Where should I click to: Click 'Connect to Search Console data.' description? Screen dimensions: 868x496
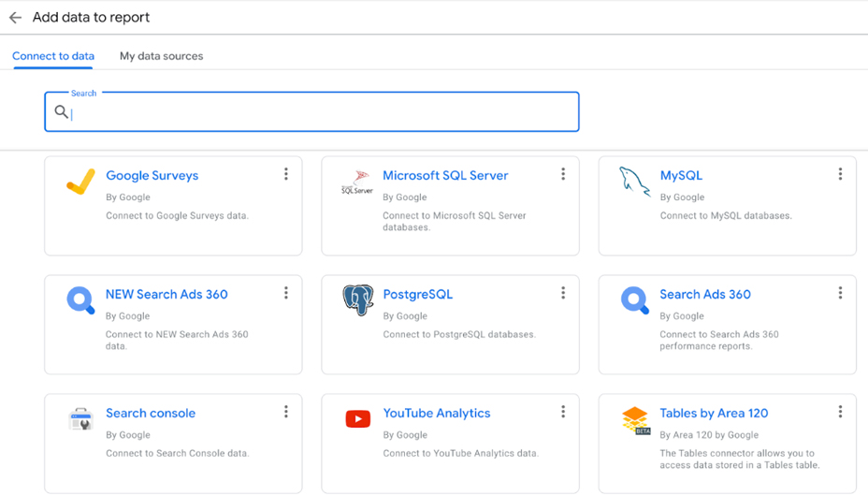pos(178,453)
